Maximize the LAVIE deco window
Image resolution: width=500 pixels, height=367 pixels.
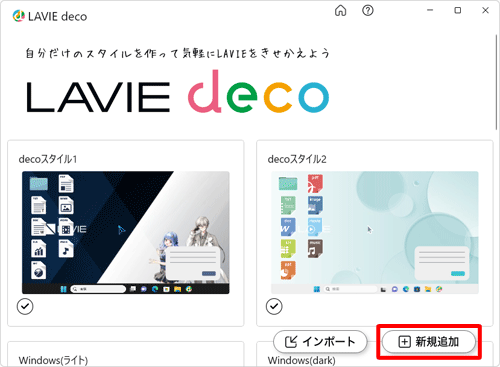458,10
